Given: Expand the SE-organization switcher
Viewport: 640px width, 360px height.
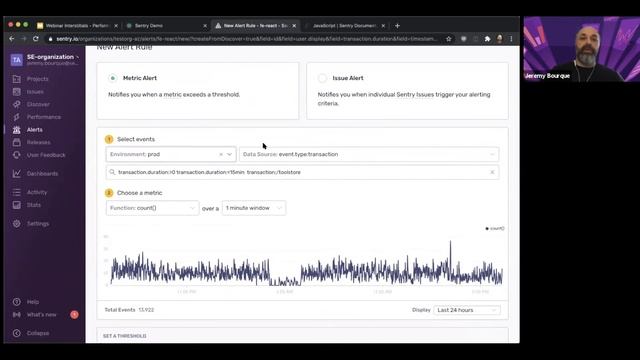Looking at the screenshot, I should 53,57.
